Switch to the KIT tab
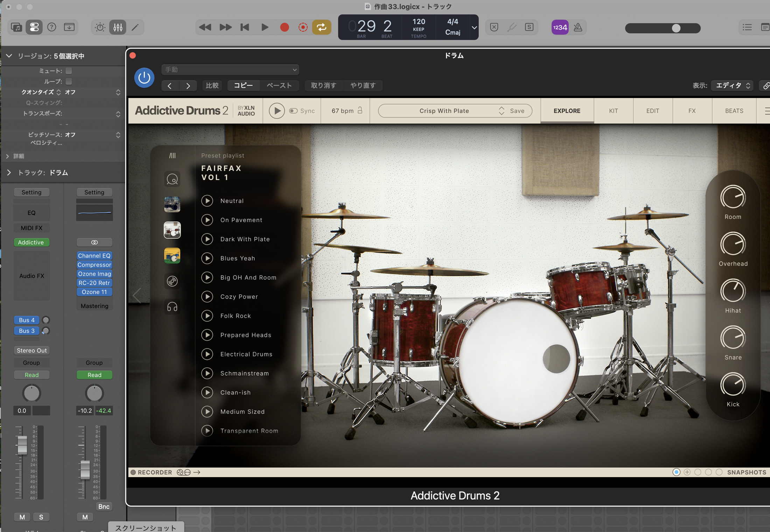This screenshot has width=770, height=532. (x=614, y=111)
